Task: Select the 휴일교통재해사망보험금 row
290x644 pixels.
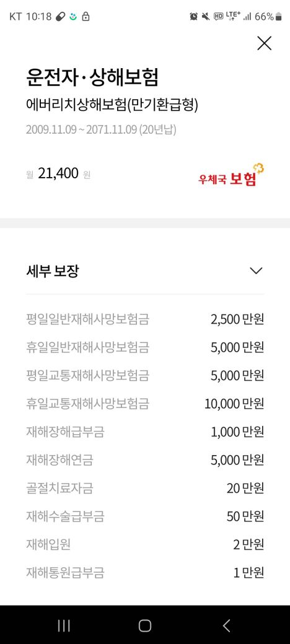Action: [145, 404]
